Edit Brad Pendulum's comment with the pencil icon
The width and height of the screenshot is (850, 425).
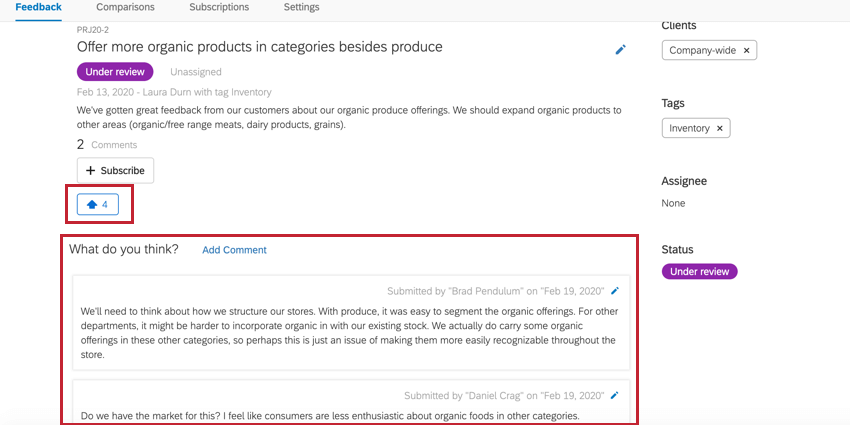point(615,291)
